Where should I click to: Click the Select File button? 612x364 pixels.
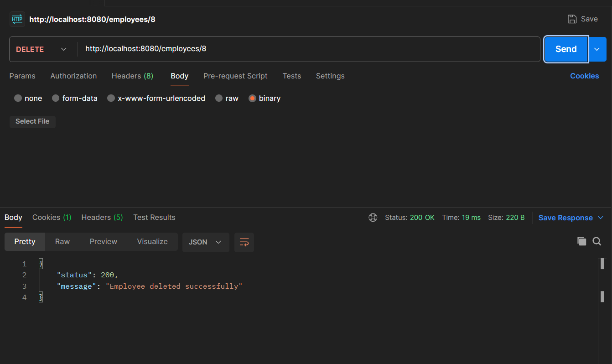click(32, 121)
